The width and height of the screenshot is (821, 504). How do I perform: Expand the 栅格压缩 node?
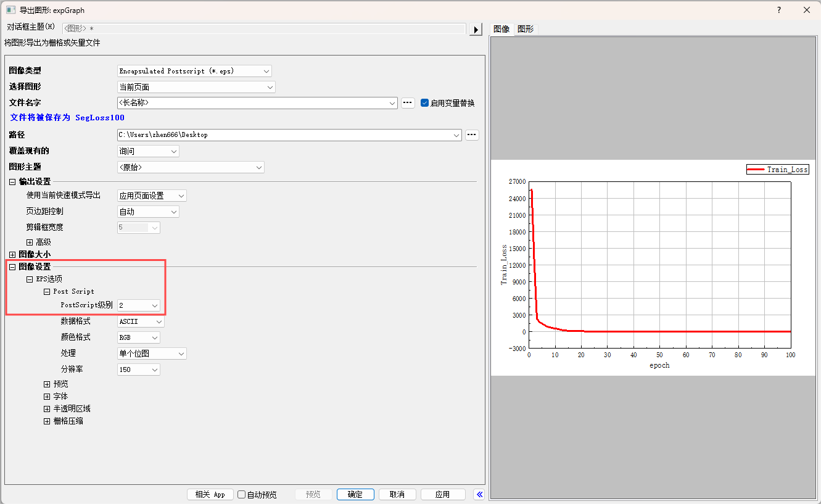[47, 421]
